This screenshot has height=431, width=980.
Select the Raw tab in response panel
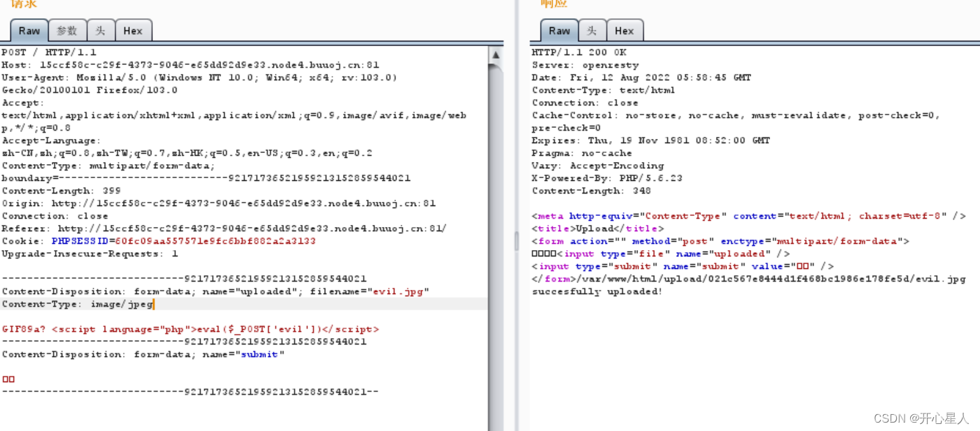[560, 31]
